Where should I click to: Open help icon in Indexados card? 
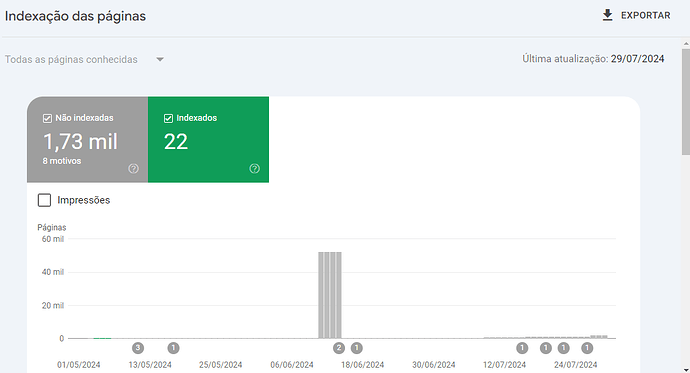[x=254, y=168]
